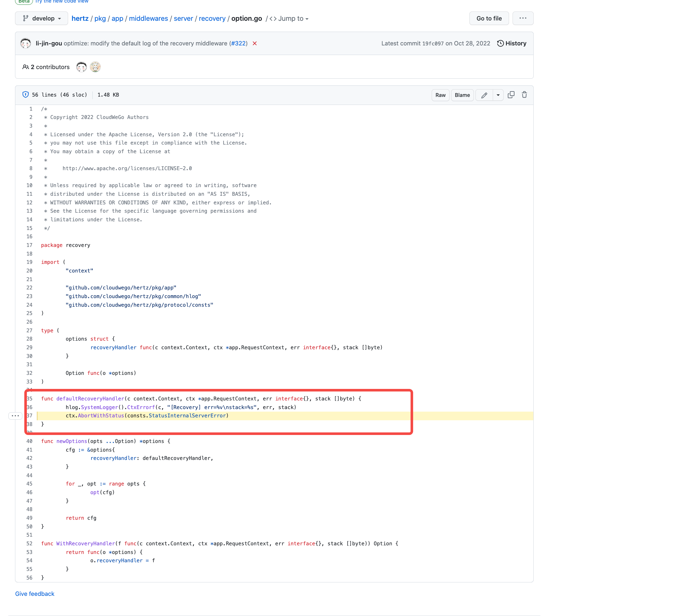
Task: Navigate to the middlewares breadcrumb
Action: 148,18
